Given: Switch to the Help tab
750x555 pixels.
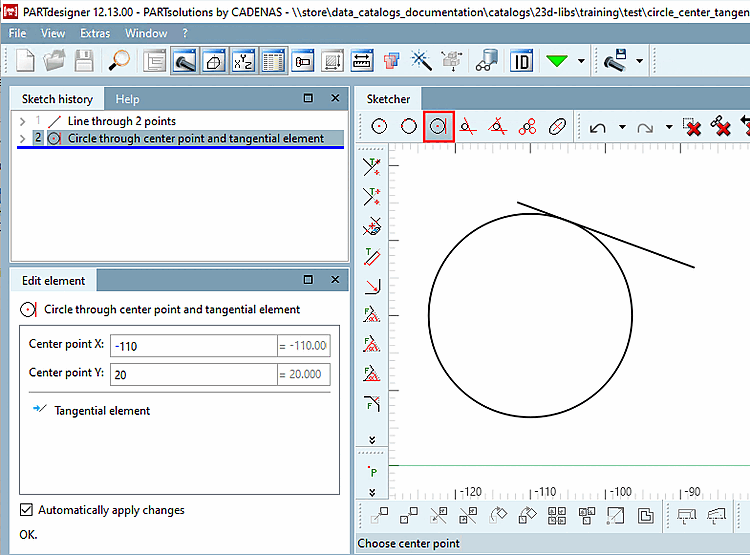Looking at the screenshot, I should (127, 99).
